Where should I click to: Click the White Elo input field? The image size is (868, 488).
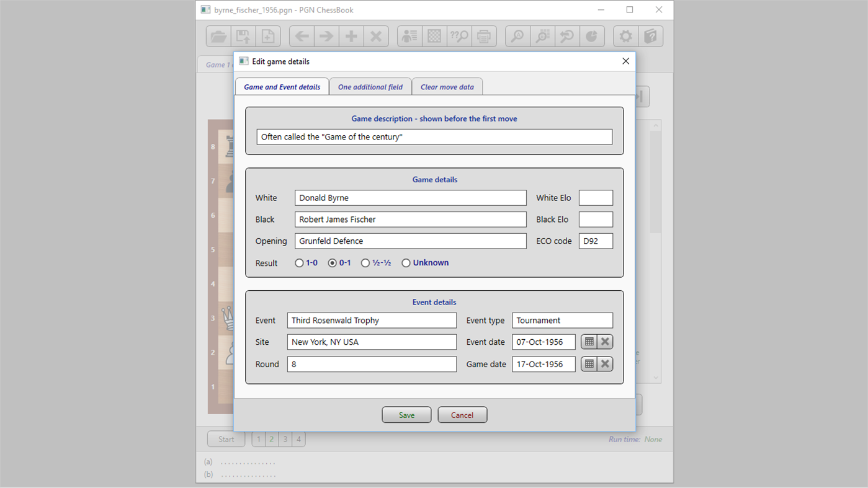pos(595,197)
